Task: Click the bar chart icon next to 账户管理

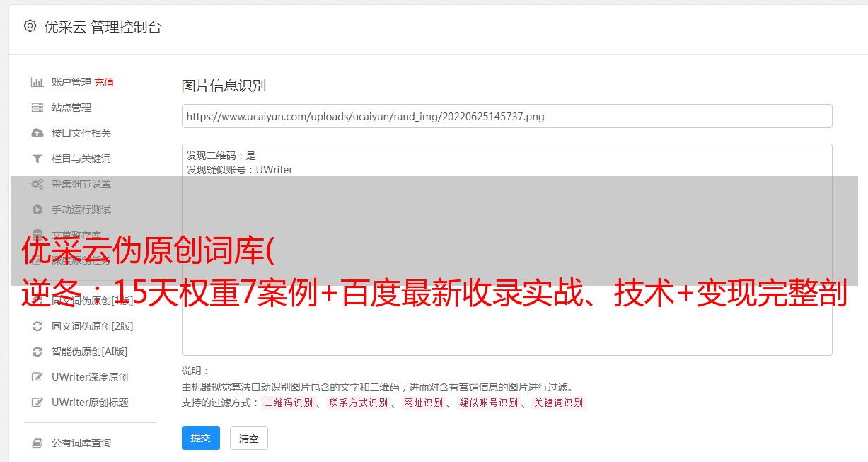Action: coord(37,82)
